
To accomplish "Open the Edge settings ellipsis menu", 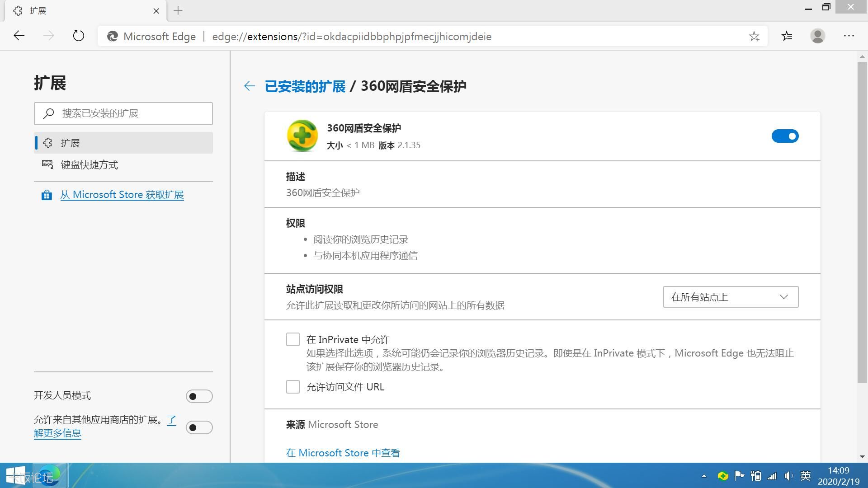I will click(849, 36).
